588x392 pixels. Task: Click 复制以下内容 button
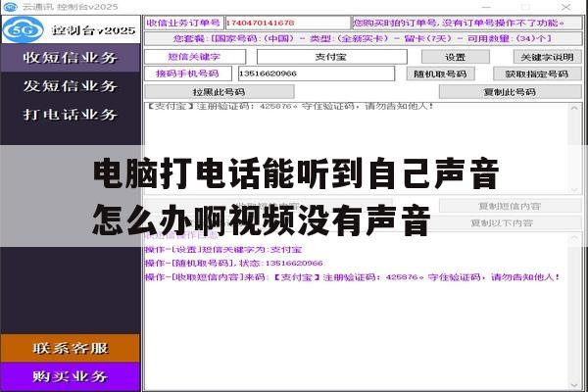coord(502,223)
